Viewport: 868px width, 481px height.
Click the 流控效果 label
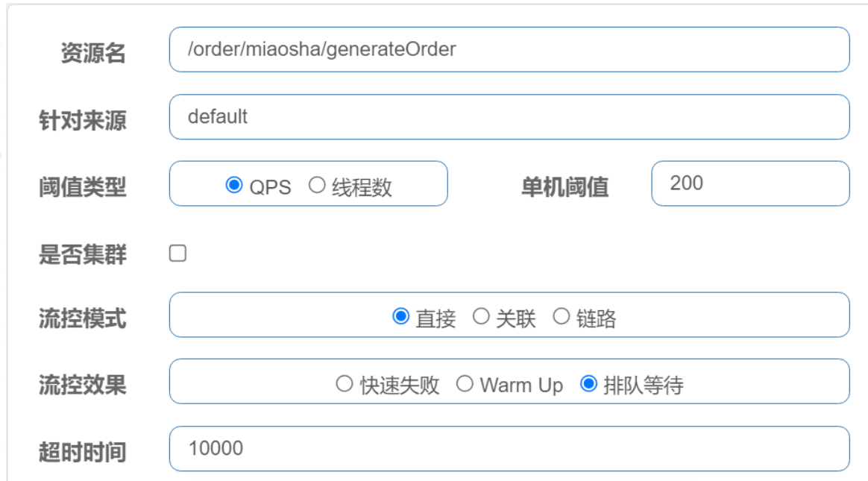[x=83, y=386]
